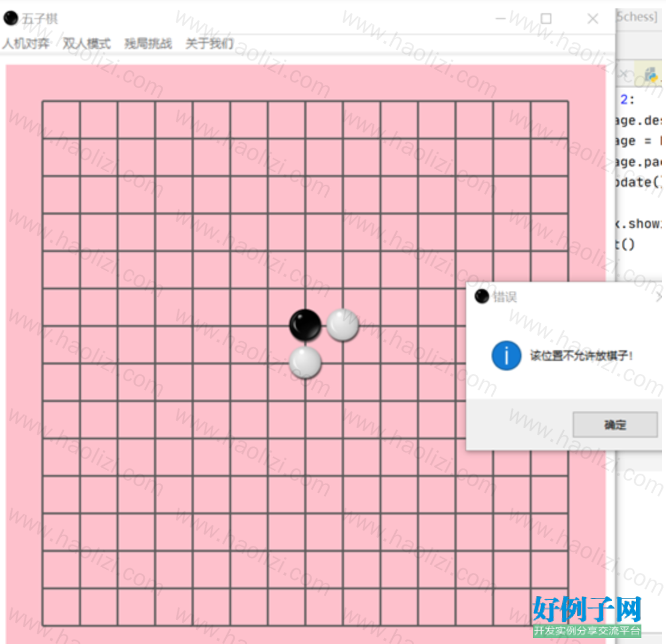The height and width of the screenshot is (644, 666).
Task: Maximize the 五子棋 window
Action: point(546,18)
